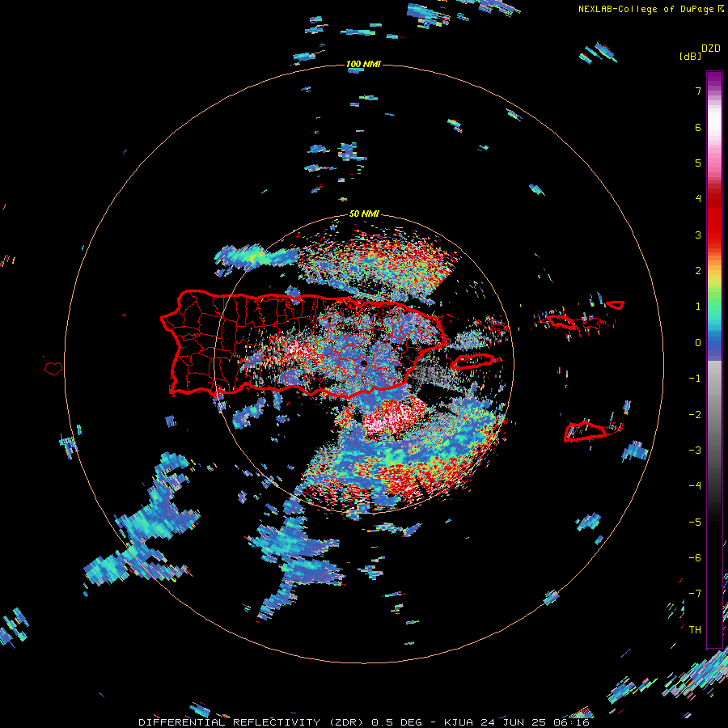Click the 7 value on color scale
The image size is (728, 728).
698,91
